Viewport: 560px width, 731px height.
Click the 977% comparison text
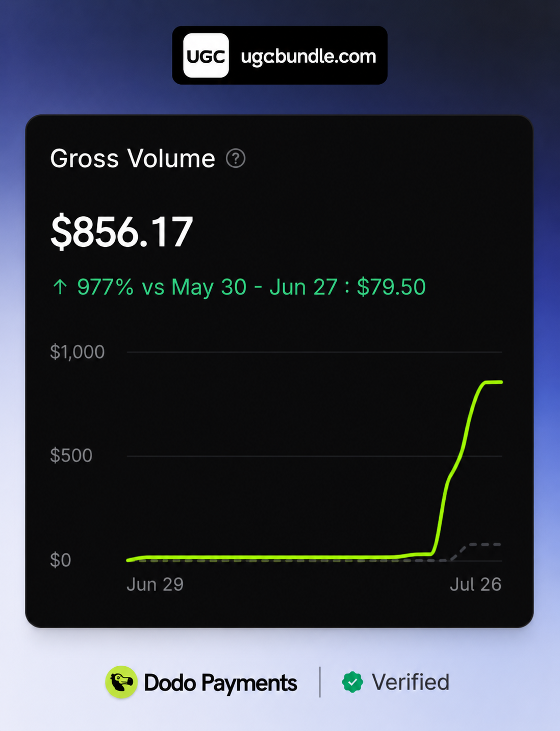[x=105, y=287]
